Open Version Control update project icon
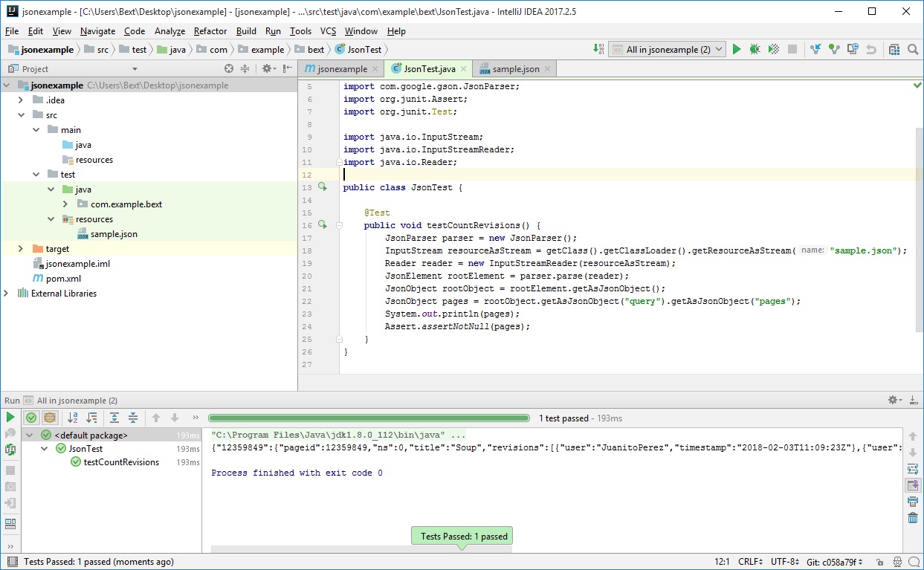The image size is (924, 570). coord(815,49)
